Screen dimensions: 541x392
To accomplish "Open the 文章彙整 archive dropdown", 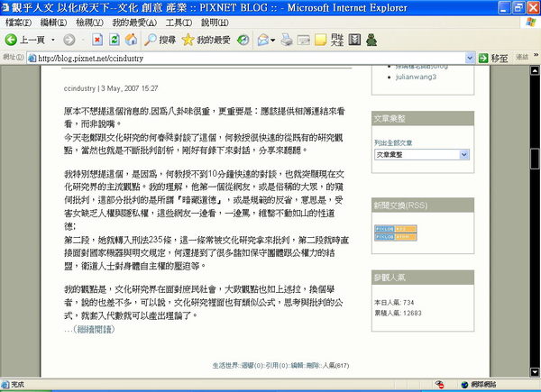I will click(422, 155).
